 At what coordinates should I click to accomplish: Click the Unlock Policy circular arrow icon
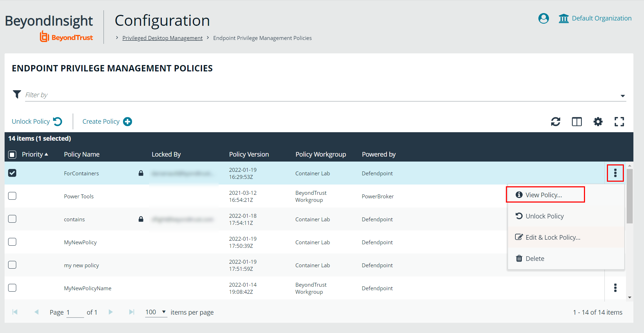pos(58,122)
